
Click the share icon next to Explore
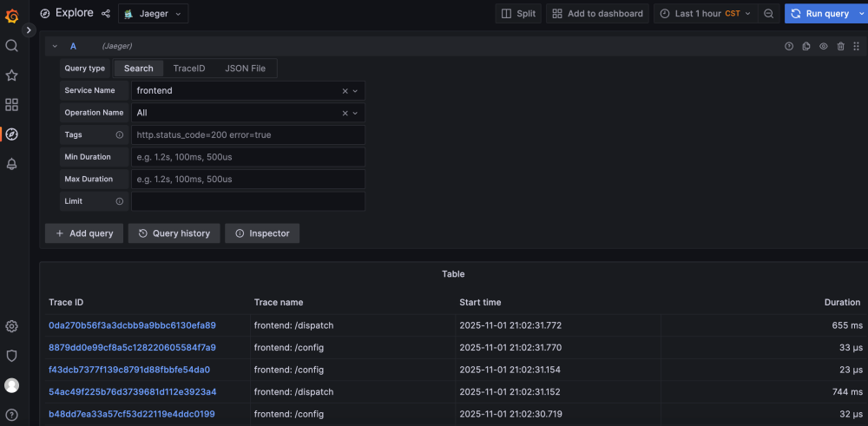pos(106,14)
